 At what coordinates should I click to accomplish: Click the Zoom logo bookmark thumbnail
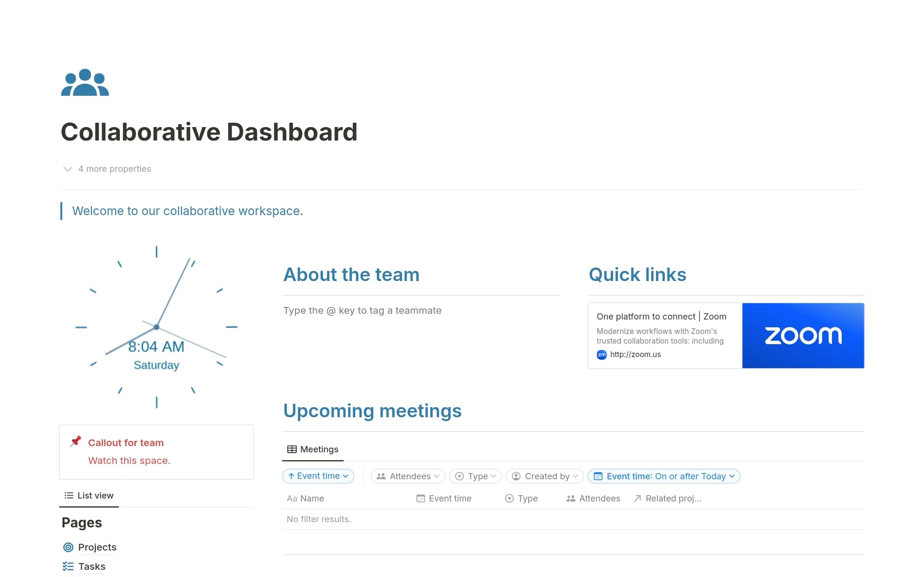click(803, 335)
